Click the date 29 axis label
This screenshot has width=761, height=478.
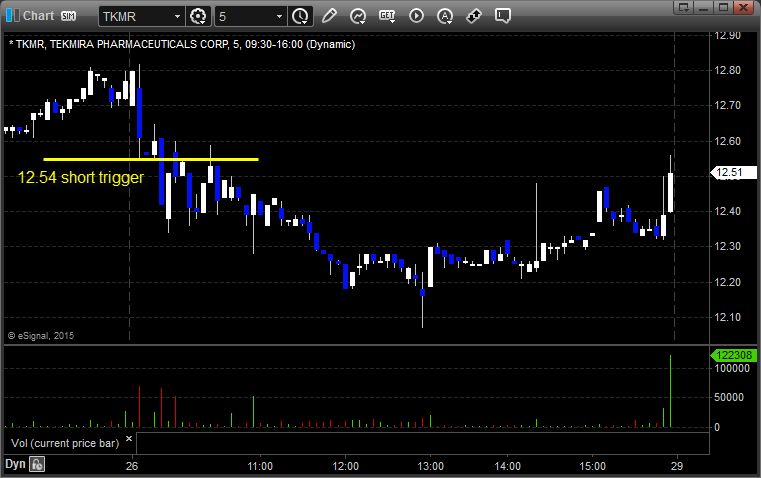pyautogui.click(x=677, y=466)
